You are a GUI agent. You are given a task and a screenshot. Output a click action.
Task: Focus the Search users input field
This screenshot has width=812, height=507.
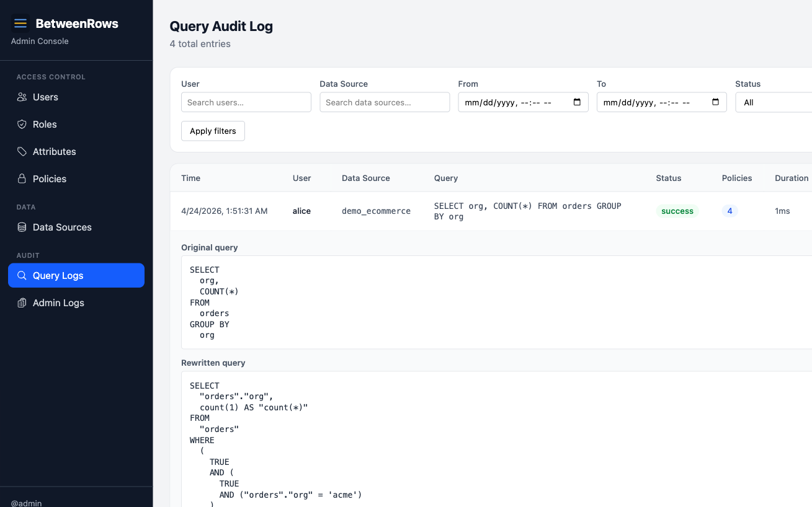(246, 102)
